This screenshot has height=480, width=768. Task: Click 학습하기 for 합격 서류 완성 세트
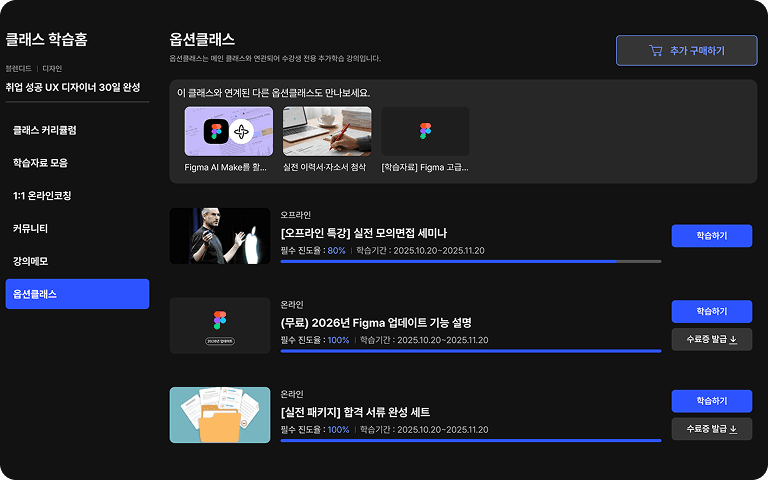tap(712, 401)
